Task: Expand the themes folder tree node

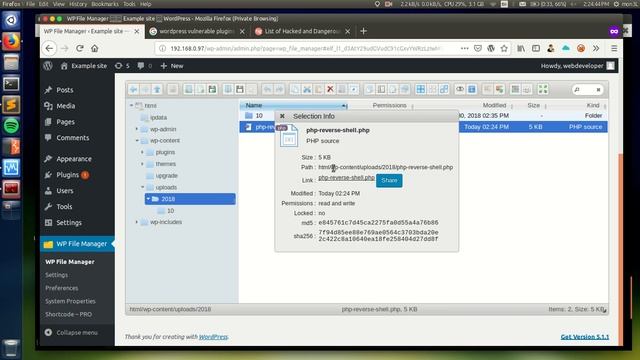Action: (142, 164)
